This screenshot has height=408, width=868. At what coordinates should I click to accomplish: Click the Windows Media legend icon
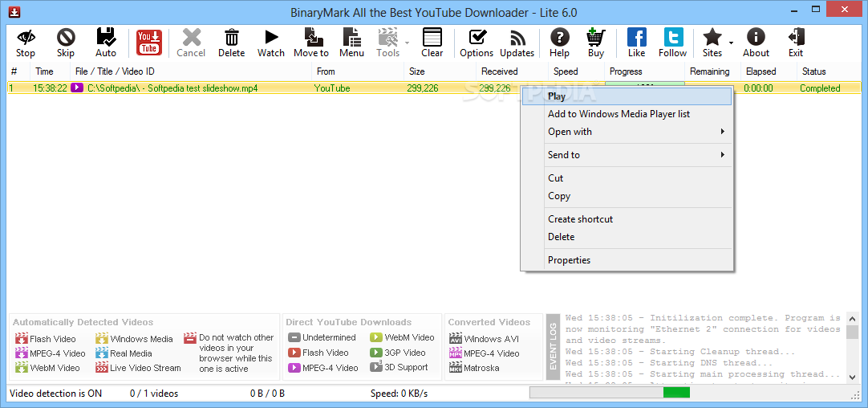pos(102,339)
